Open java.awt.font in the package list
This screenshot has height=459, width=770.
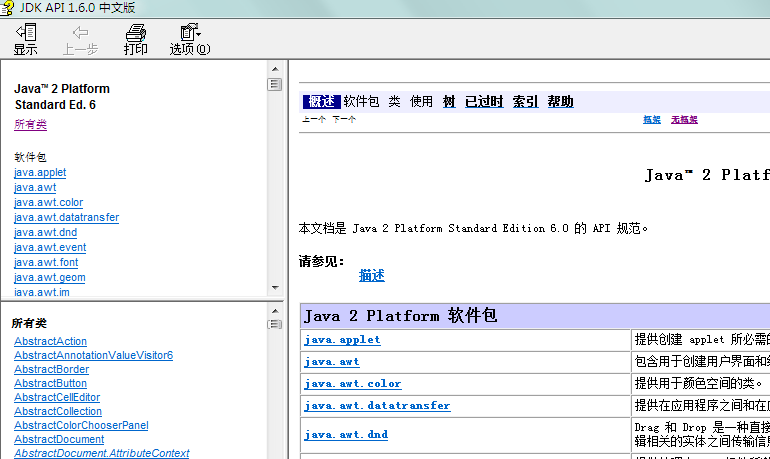[46, 263]
